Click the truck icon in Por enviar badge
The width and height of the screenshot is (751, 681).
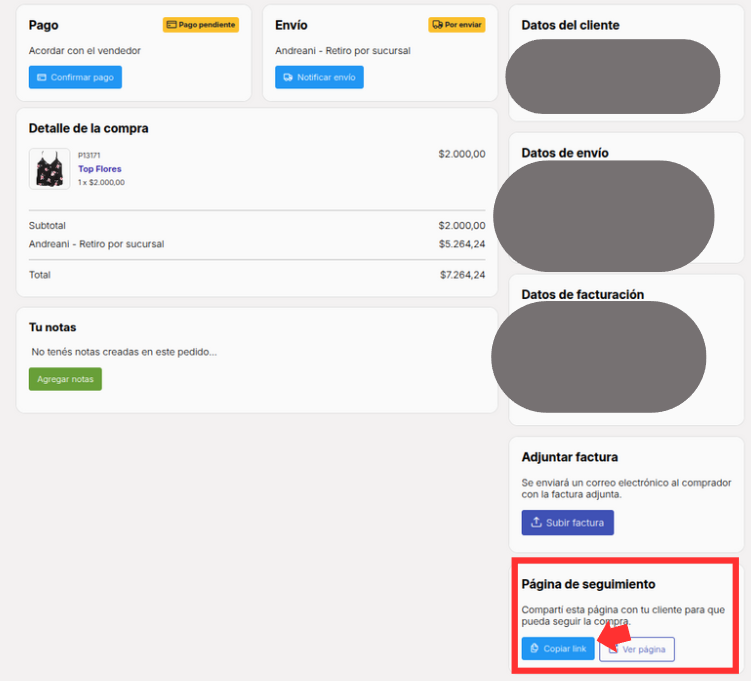(437, 24)
